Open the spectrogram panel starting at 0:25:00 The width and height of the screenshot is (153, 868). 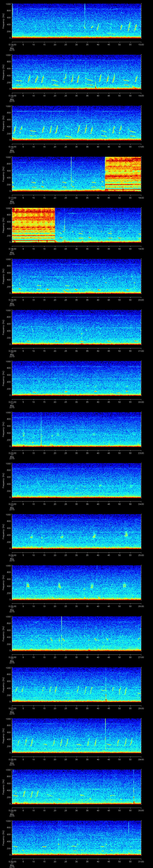pyautogui.click(x=77, y=583)
